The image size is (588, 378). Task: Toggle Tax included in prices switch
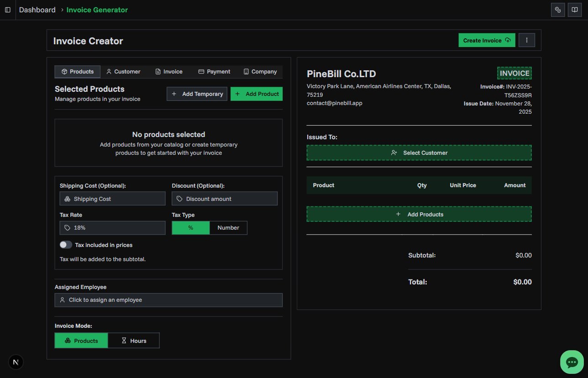[x=66, y=245]
